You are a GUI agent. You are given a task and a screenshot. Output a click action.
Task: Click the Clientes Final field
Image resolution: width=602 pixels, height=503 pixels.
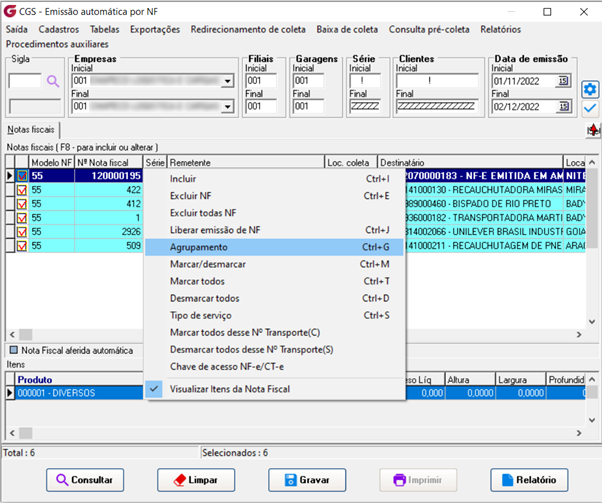[438, 106]
